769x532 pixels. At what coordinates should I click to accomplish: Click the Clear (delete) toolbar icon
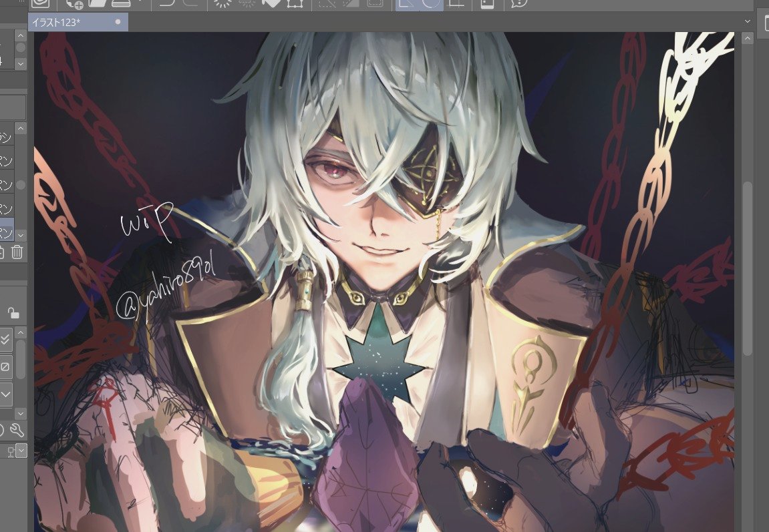pos(223,3)
